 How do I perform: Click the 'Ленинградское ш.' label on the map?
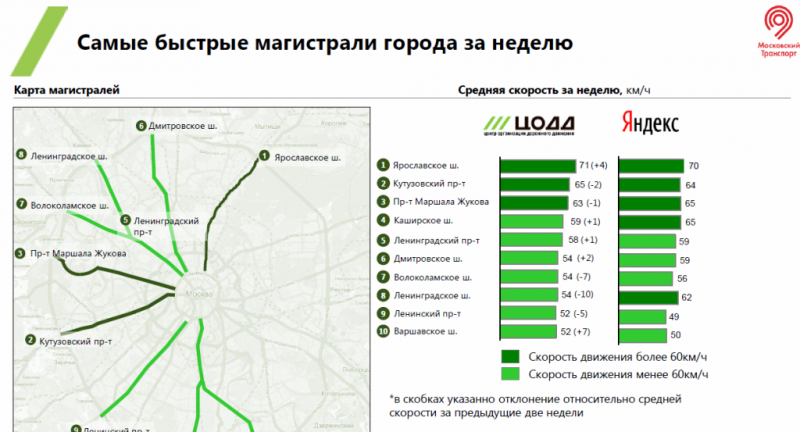click(x=69, y=156)
